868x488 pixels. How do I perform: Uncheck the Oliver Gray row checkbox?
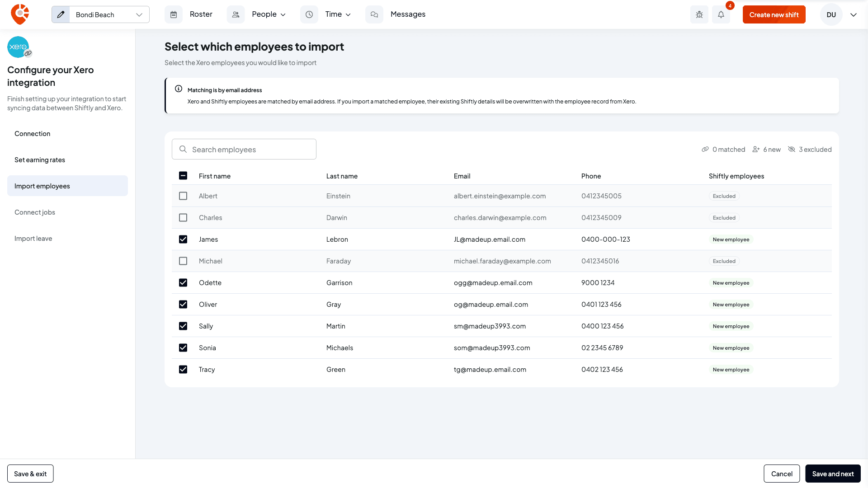tap(183, 304)
